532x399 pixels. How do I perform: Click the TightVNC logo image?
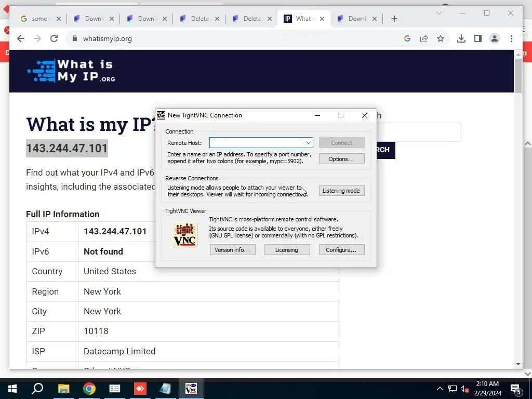point(185,235)
